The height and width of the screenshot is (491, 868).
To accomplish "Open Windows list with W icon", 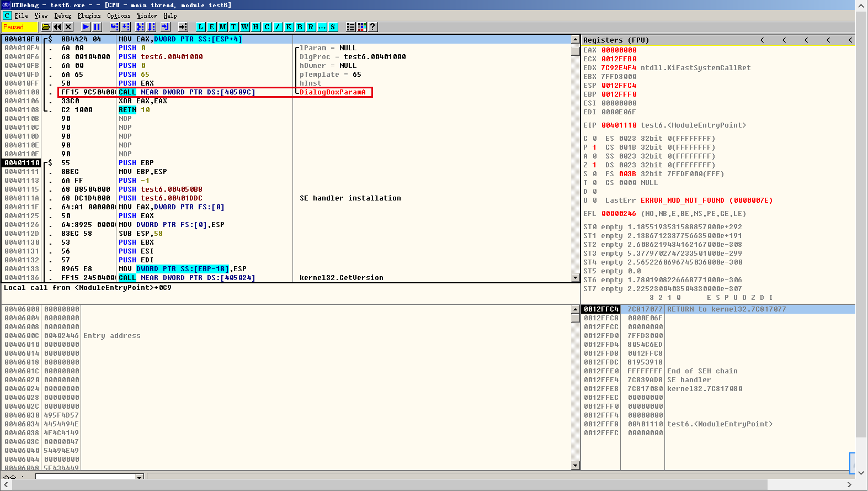I will pyautogui.click(x=244, y=27).
